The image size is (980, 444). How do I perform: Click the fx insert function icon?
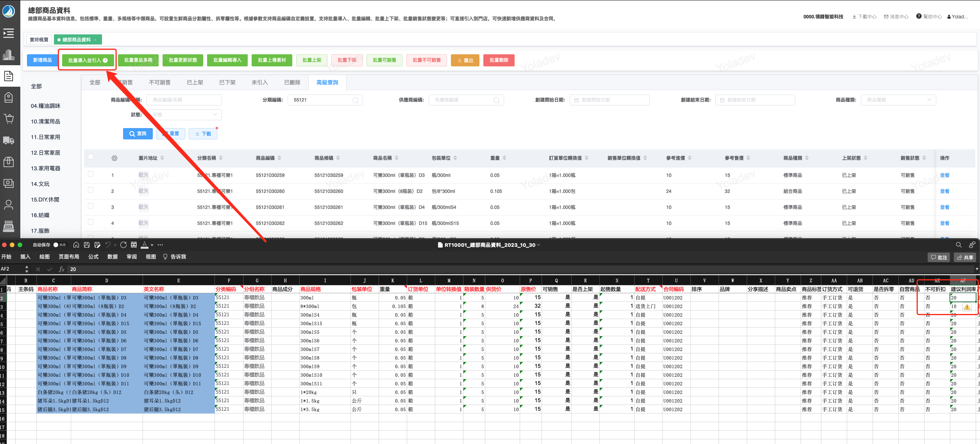coord(61,269)
